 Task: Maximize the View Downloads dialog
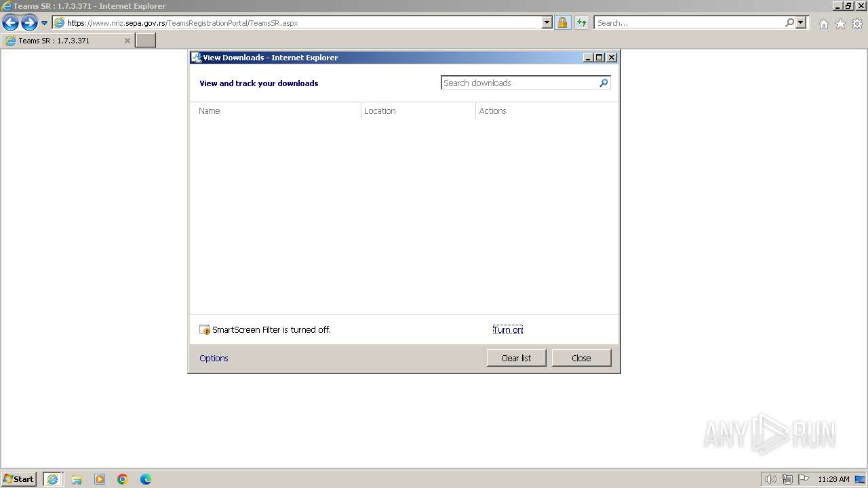tap(599, 58)
